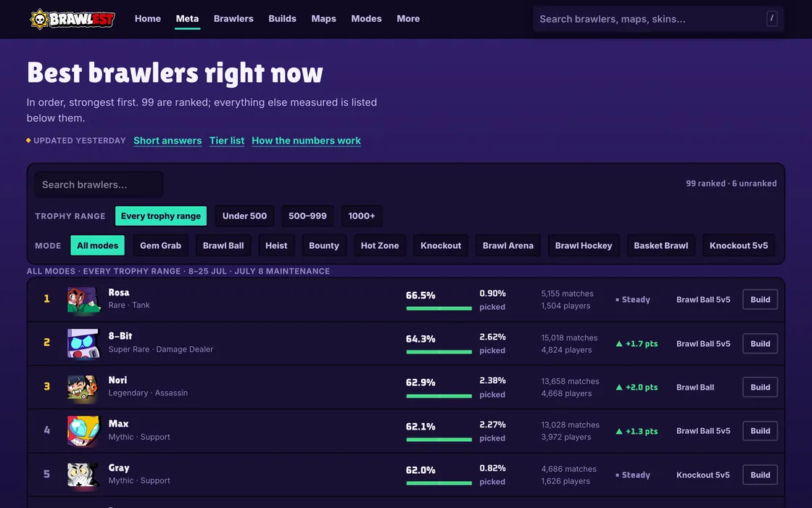Focus the Search brawlers filter field
The width and height of the screenshot is (812, 508).
point(99,184)
